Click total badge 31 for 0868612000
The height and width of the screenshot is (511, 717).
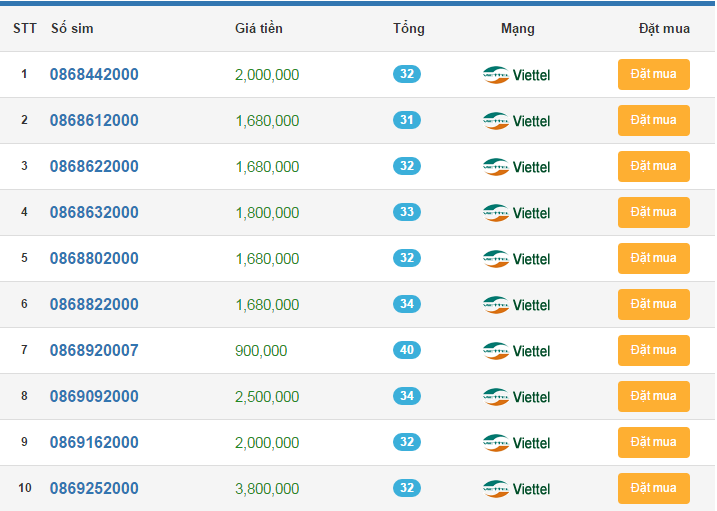click(407, 120)
